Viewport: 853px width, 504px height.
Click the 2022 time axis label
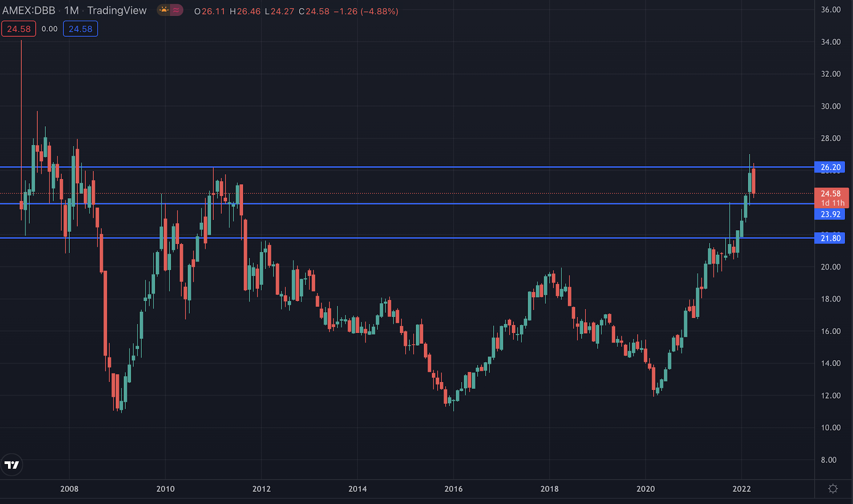(x=742, y=489)
